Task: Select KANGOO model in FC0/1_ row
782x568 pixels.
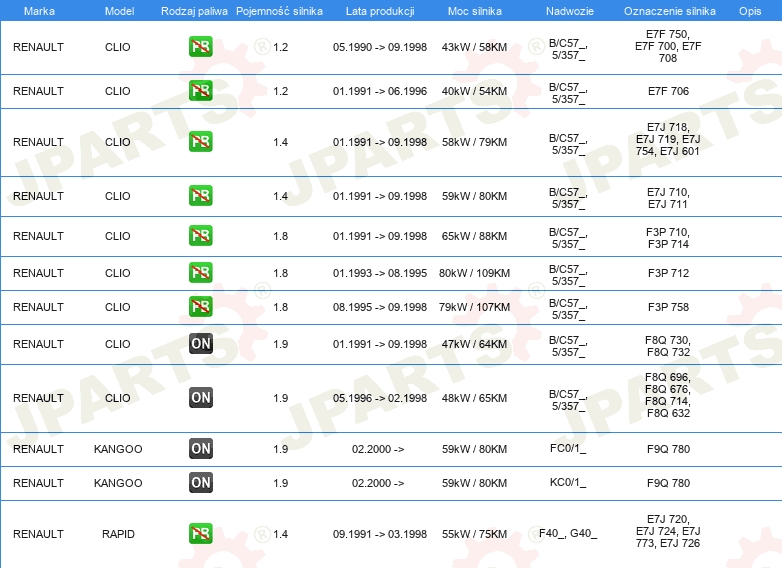Action: click(118, 449)
